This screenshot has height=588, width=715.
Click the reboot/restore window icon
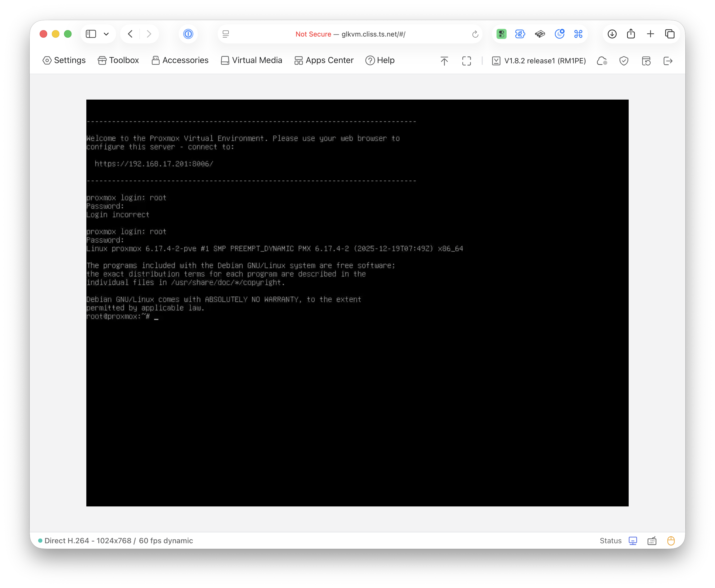[x=646, y=61]
